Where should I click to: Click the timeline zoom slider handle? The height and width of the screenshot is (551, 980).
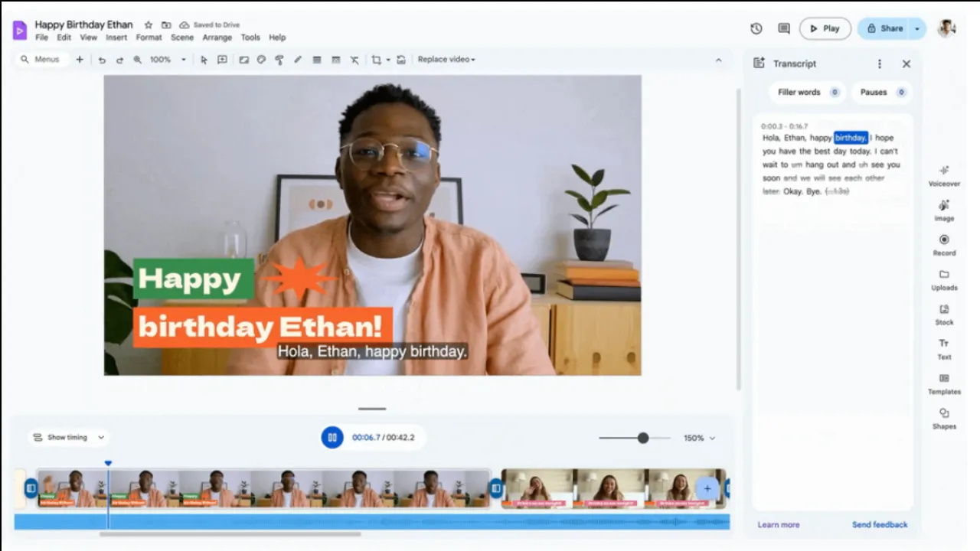coord(643,438)
